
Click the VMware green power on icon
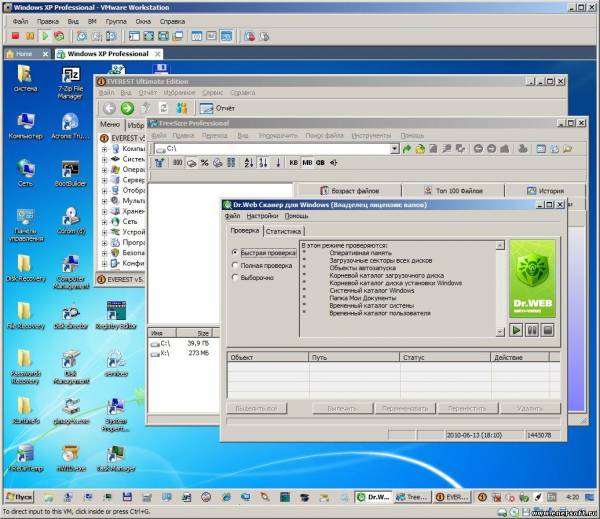click(45, 36)
